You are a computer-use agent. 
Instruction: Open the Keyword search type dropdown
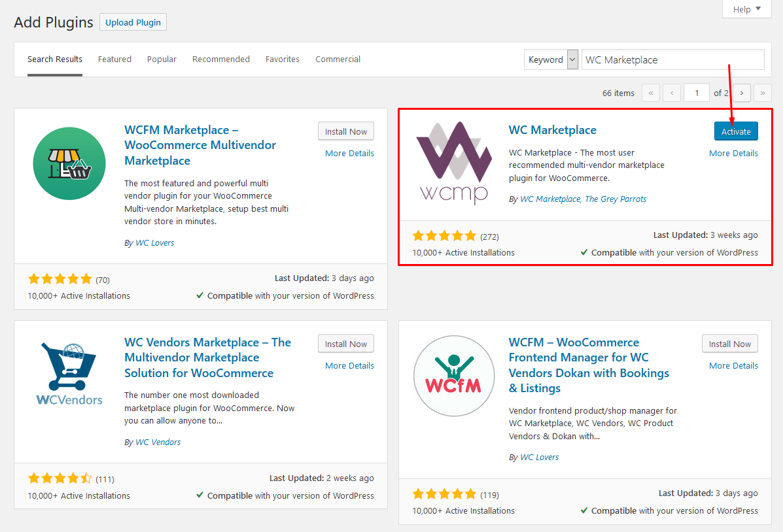[551, 59]
